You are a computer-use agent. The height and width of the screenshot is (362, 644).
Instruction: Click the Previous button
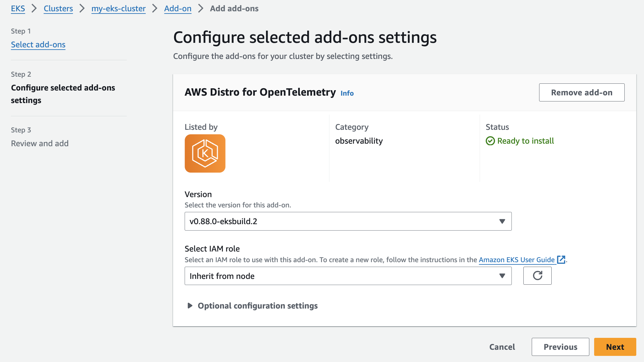[560, 347]
